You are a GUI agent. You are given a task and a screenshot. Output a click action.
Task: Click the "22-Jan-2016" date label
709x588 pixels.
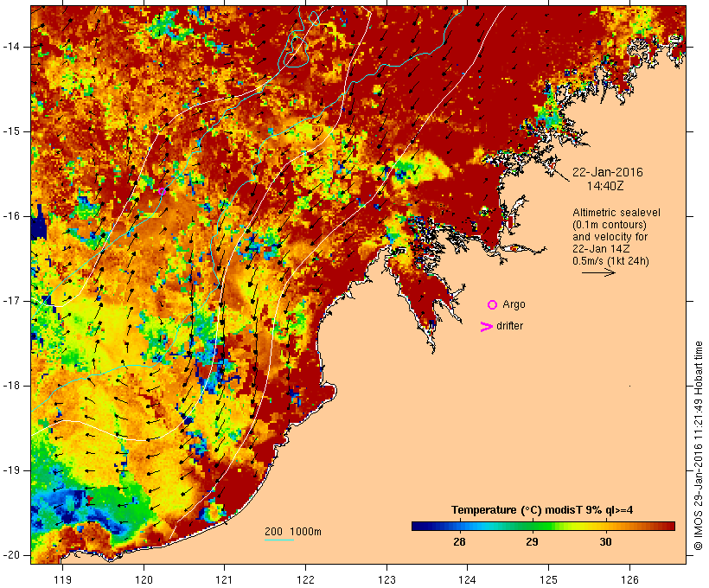(x=607, y=172)
